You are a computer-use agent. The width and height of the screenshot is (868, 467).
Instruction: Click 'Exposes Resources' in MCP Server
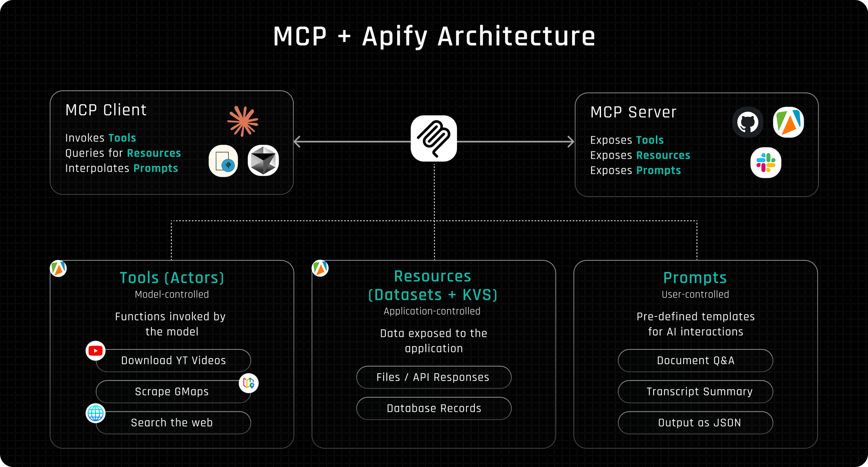coord(640,155)
